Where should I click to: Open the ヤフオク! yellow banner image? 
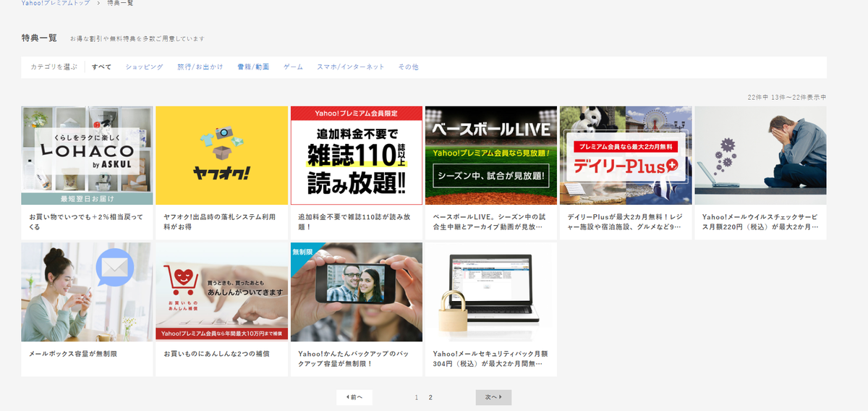(221, 156)
